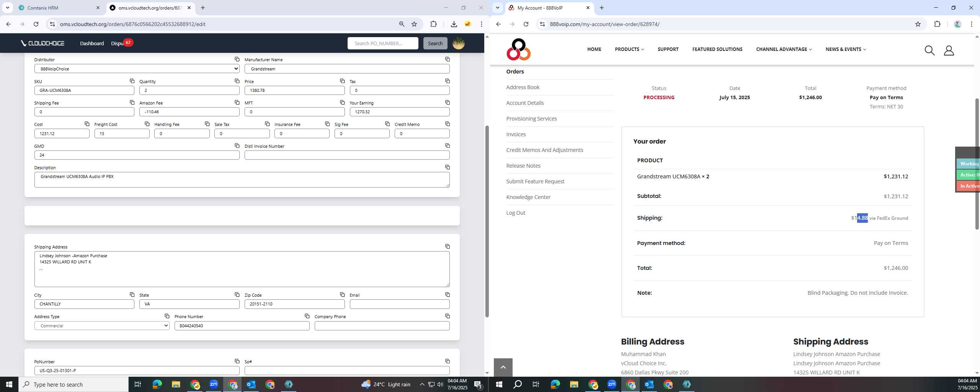The width and height of the screenshot is (980, 392).
Task: Copy the Shipping Fee value
Action: tap(132, 103)
